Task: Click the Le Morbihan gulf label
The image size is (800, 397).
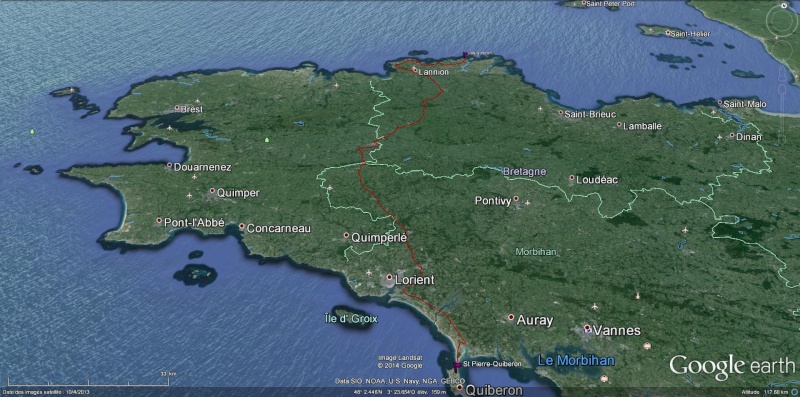Action: [x=576, y=360]
